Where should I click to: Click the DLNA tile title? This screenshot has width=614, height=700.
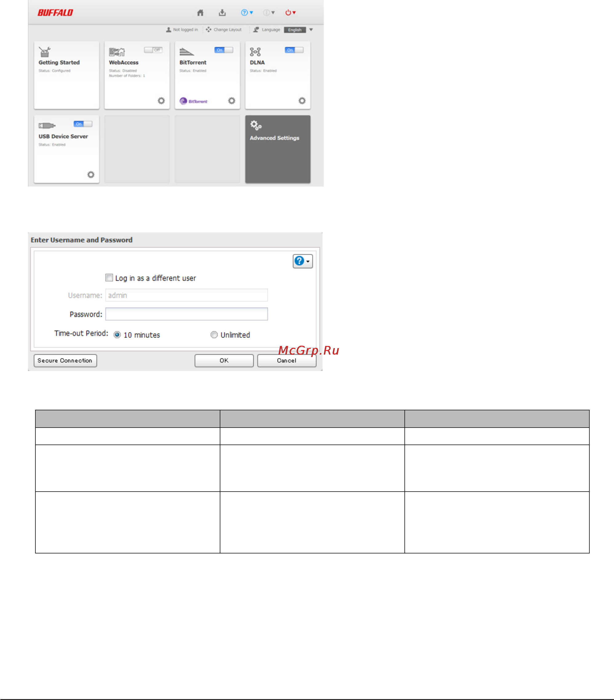click(x=257, y=62)
